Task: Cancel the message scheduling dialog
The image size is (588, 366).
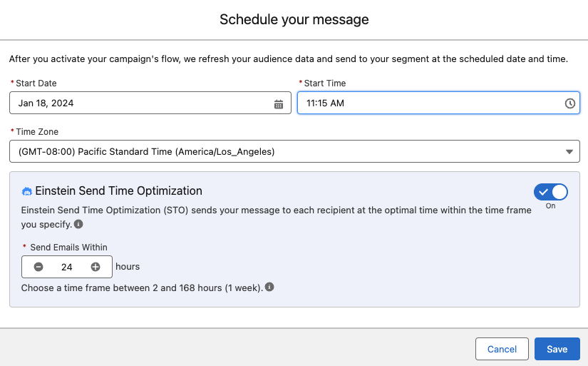Action: pyautogui.click(x=502, y=349)
